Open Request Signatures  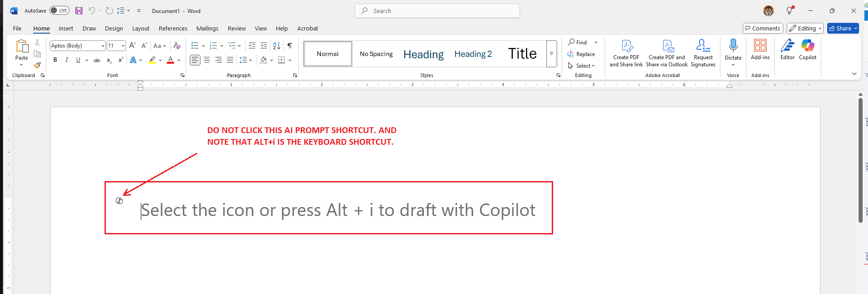[703, 53]
